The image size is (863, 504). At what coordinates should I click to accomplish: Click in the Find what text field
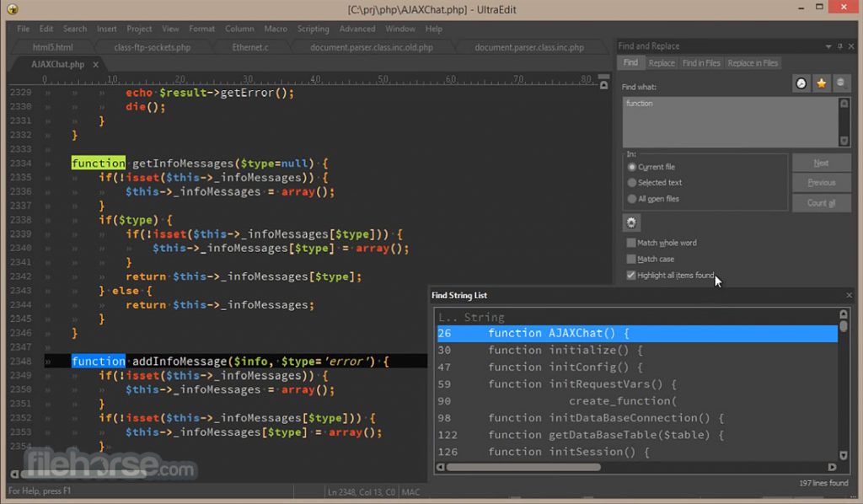[x=731, y=122]
